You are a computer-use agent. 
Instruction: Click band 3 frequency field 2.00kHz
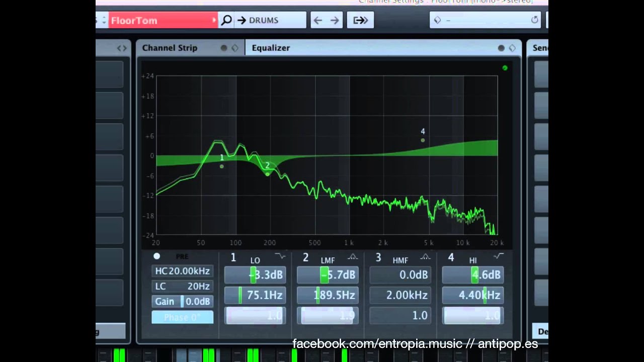pos(400,295)
